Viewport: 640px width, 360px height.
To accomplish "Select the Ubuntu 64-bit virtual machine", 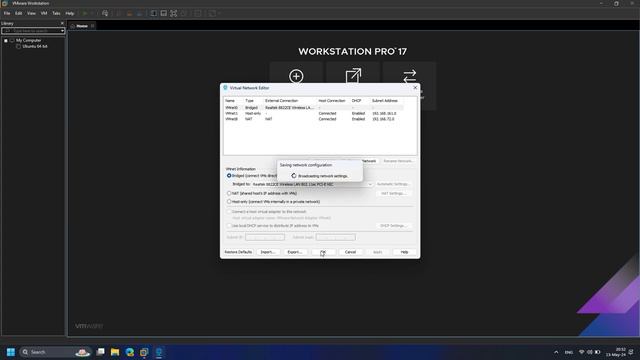I will pos(35,47).
